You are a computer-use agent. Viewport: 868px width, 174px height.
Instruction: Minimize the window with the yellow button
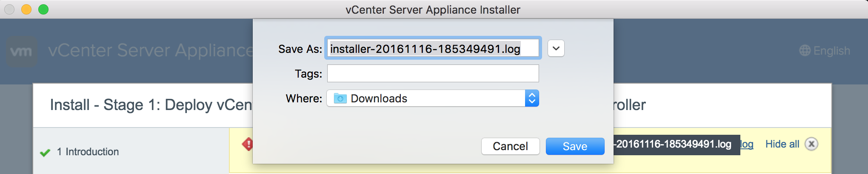(x=26, y=9)
